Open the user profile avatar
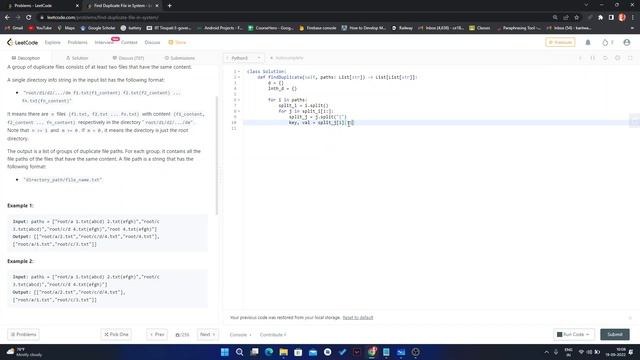This screenshot has height=360, width=640. pos(627,42)
